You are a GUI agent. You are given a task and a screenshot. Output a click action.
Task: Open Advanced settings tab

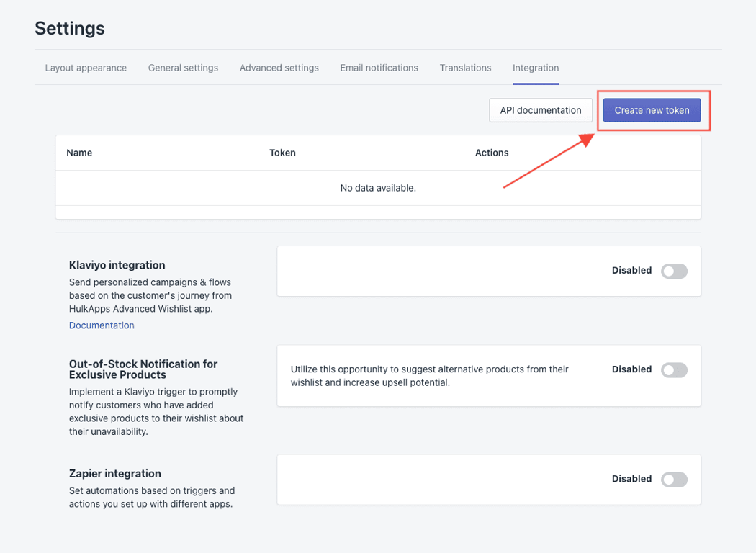pos(279,68)
